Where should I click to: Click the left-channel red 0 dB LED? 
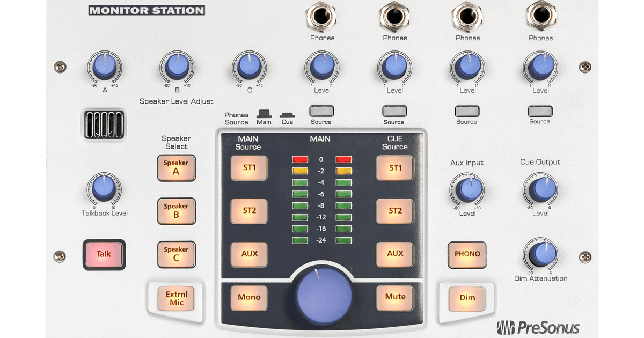[300, 159]
